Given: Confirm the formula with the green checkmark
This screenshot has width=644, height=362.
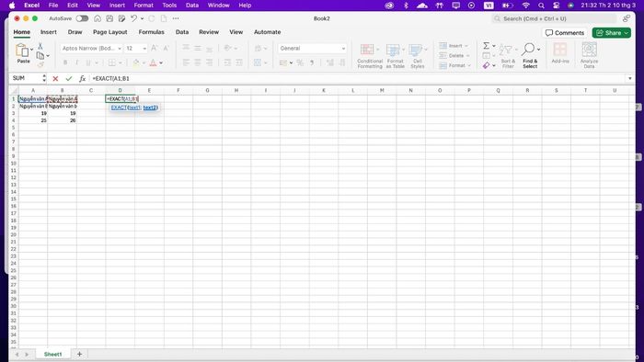Looking at the screenshot, I should [69, 78].
